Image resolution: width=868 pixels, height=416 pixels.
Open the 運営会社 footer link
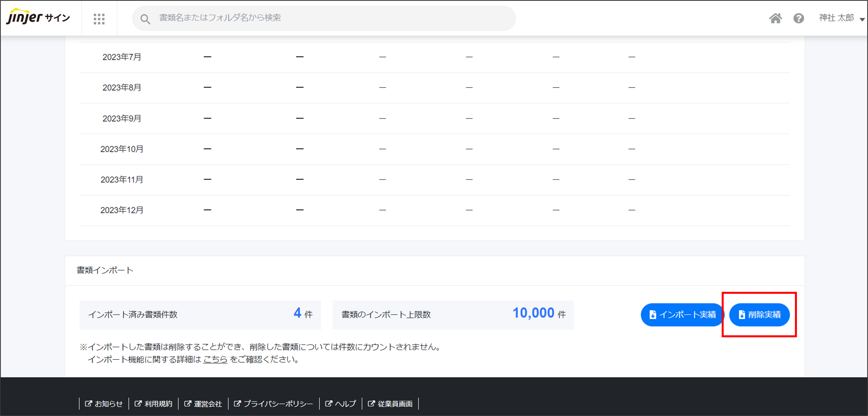pyautogui.click(x=208, y=404)
